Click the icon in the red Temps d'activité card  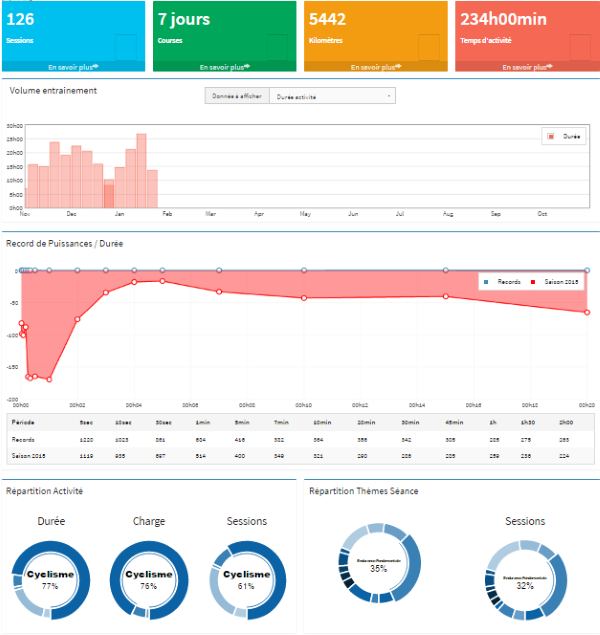coord(580,46)
